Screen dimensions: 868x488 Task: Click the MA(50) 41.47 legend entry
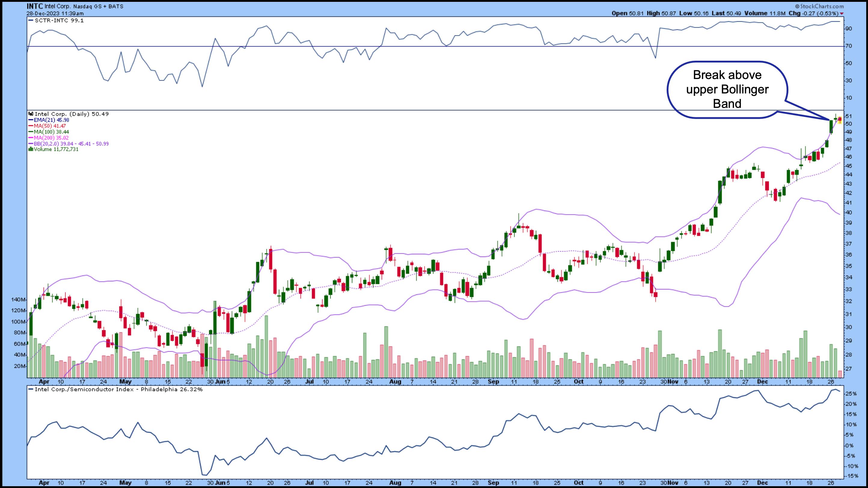click(x=50, y=126)
